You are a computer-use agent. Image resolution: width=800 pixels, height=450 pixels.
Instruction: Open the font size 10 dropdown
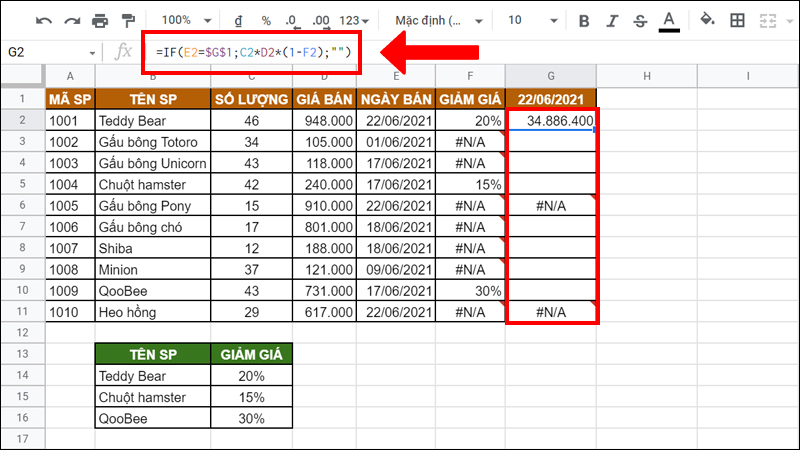point(532,20)
